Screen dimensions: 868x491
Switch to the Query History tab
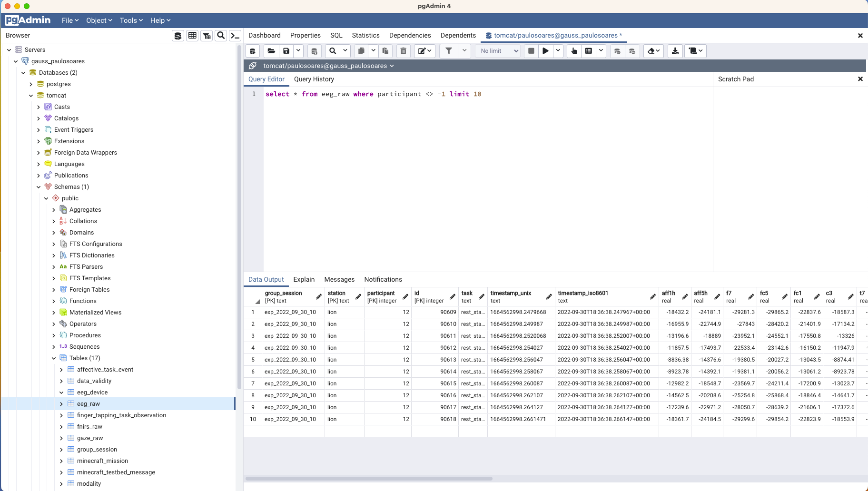[x=314, y=79]
